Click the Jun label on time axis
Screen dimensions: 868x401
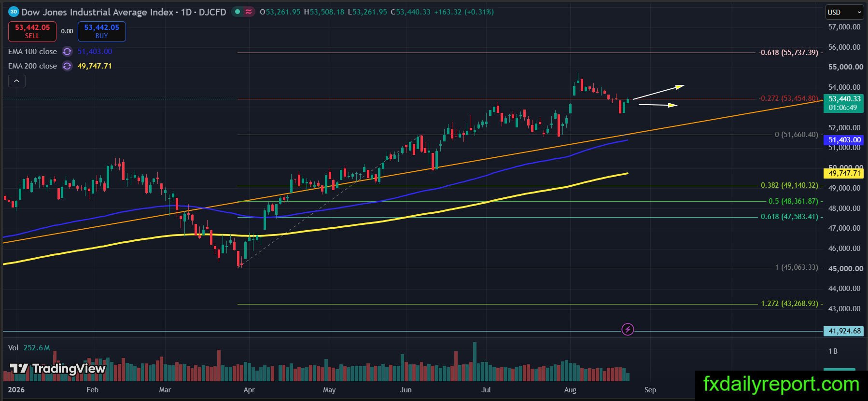(x=406, y=390)
